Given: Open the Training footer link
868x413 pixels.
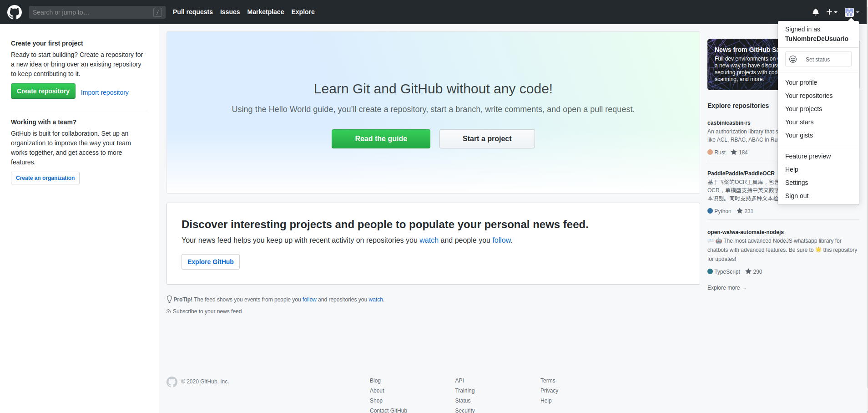Looking at the screenshot, I should tap(465, 391).
